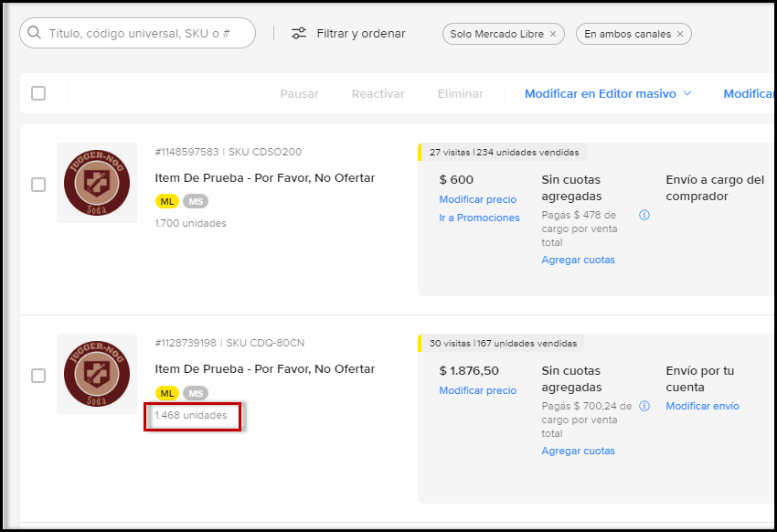Click Modificar precio under $ 1.876,50
The width and height of the screenshot is (777, 532).
[478, 390]
